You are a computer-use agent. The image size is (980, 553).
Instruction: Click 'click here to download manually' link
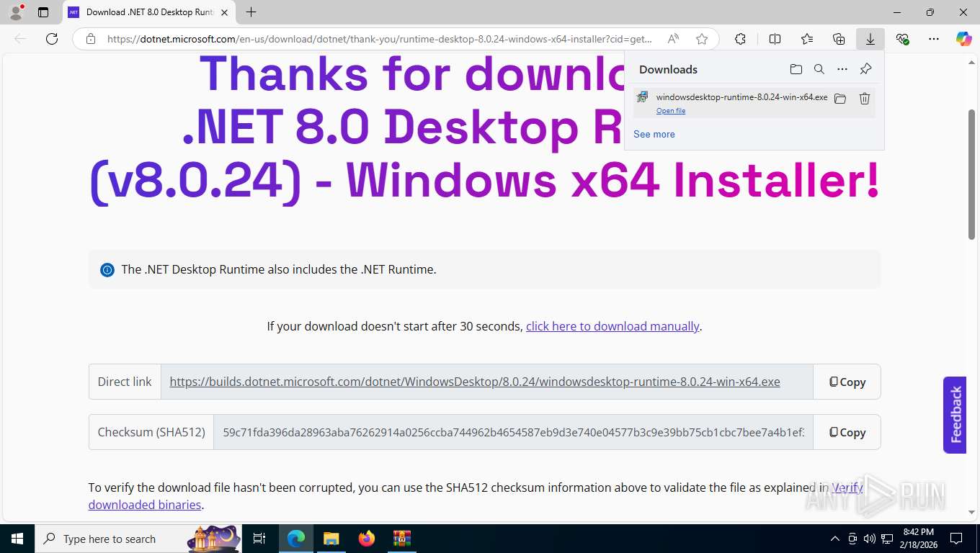[x=612, y=326]
